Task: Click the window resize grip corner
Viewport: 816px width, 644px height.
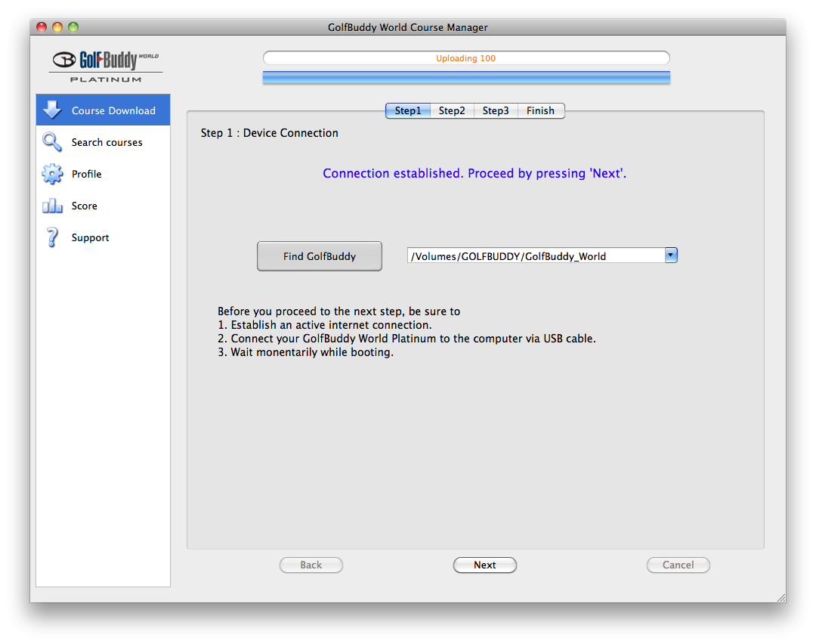Action: click(x=781, y=598)
